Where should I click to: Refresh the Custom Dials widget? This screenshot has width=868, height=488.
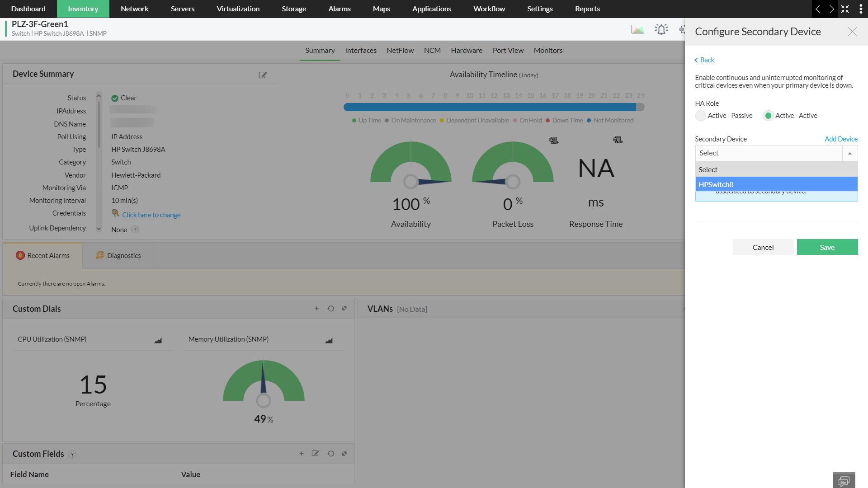[330, 309]
